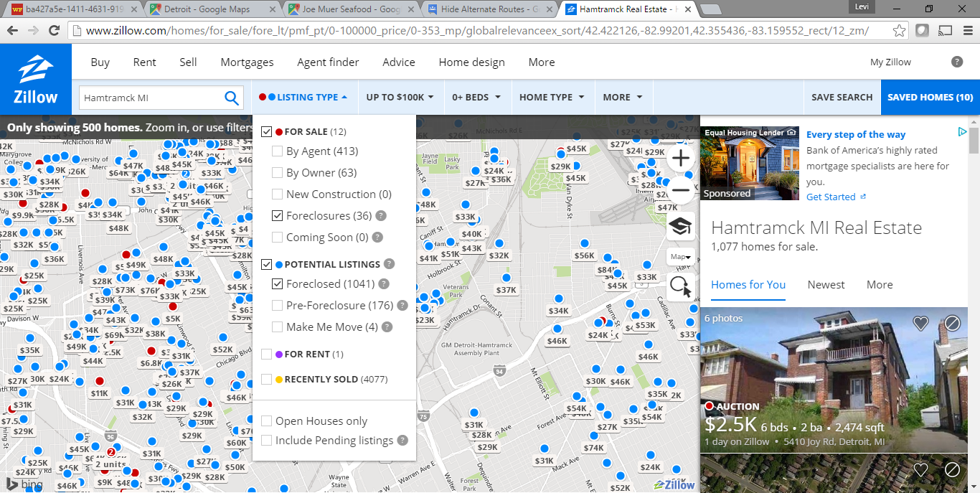Uncheck the Foreclosures checkbox
The width and height of the screenshot is (980, 493).
pyautogui.click(x=277, y=216)
